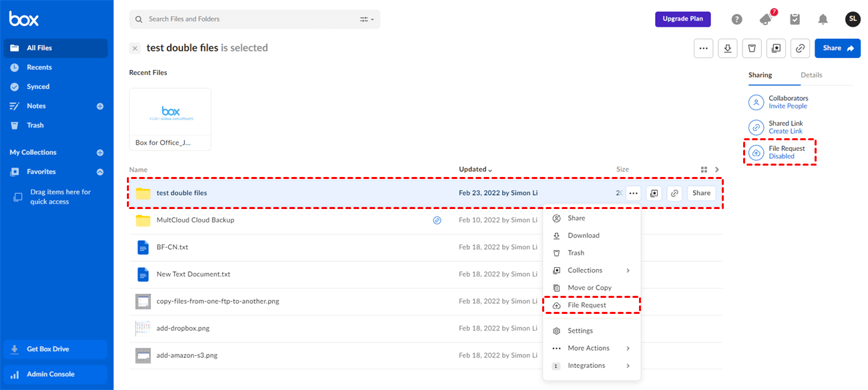Open header more options ellipsis button
Image resolution: width=868 pixels, height=390 pixels.
pos(703,48)
